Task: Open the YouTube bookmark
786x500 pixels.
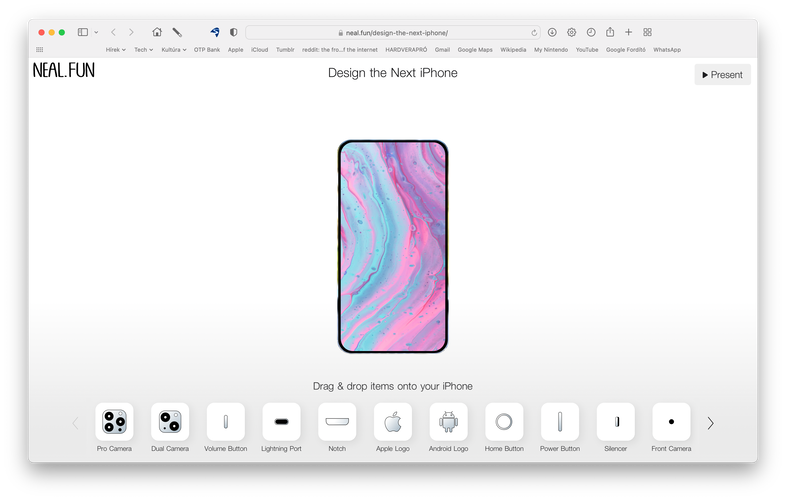Action: [587, 50]
